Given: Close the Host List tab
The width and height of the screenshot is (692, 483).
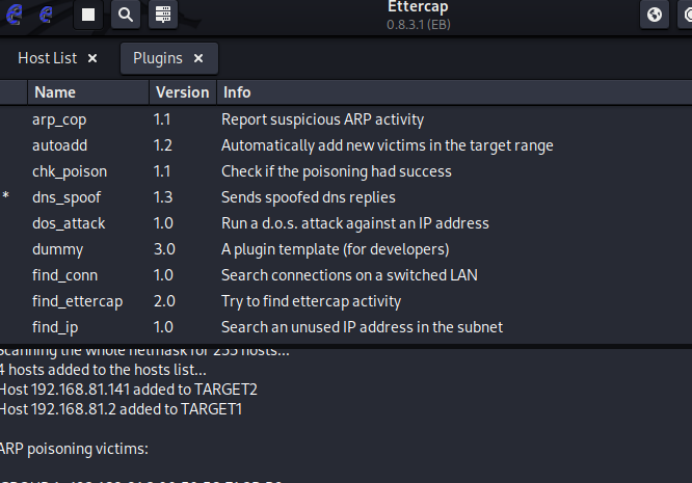Looking at the screenshot, I should click(x=93, y=58).
